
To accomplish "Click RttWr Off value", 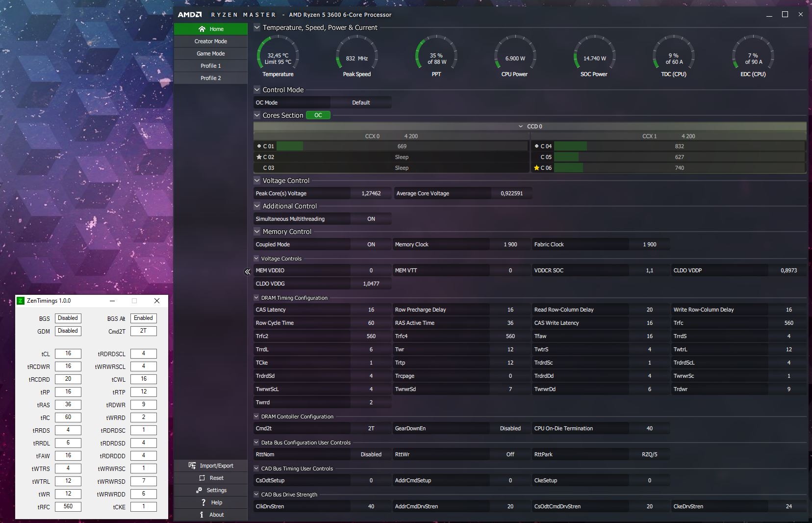I will [510, 454].
